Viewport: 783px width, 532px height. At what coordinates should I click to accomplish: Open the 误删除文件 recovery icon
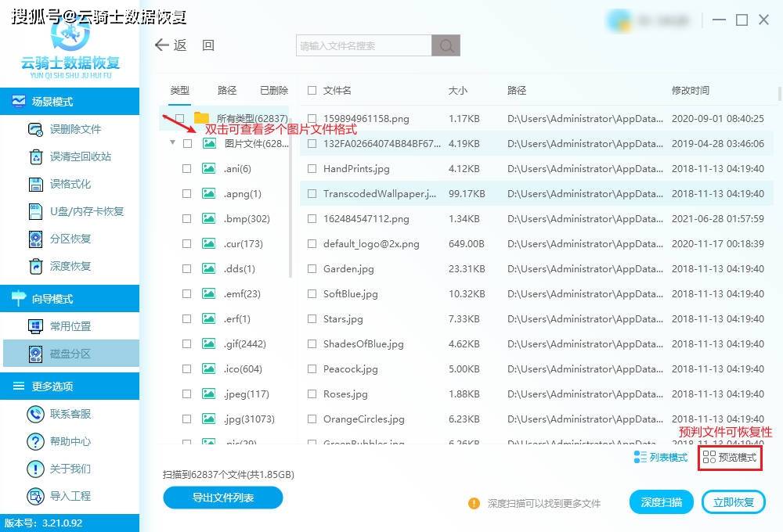(36, 129)
